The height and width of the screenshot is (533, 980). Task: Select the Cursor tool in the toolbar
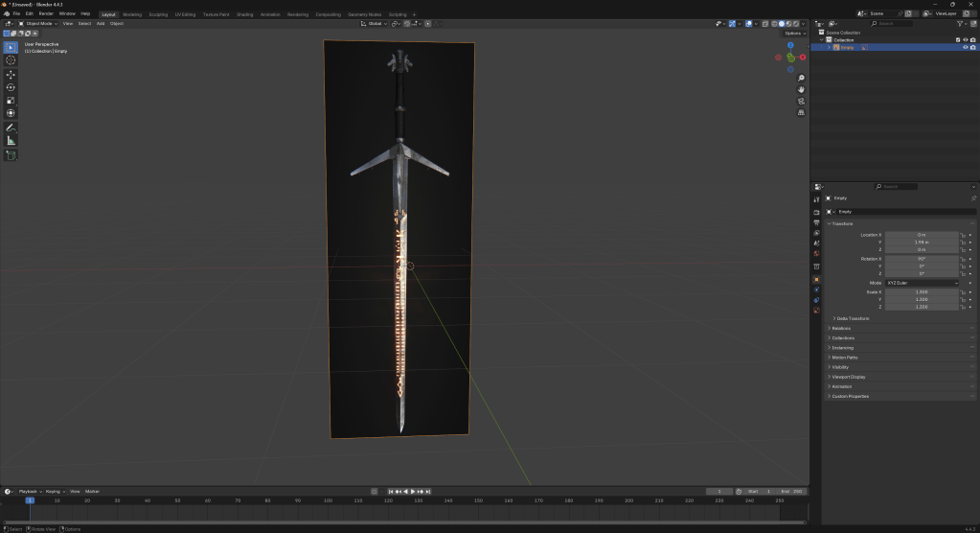click(11, 60)
